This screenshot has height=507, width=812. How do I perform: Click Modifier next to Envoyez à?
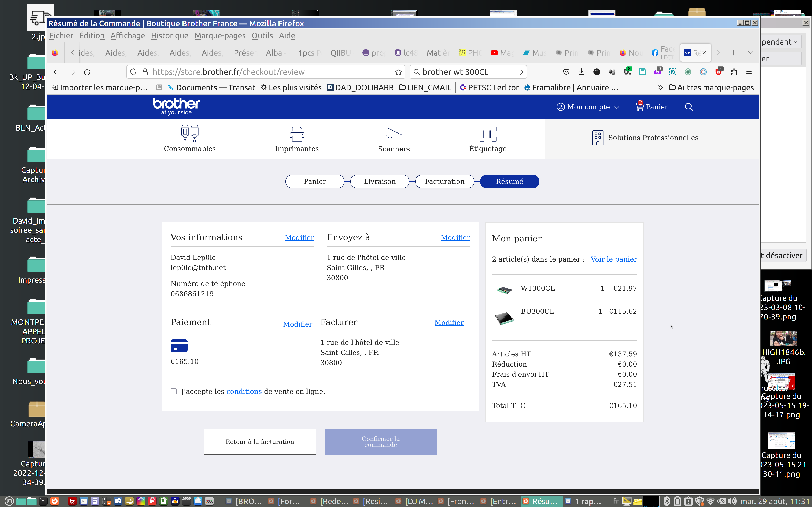tap(455, 237)
